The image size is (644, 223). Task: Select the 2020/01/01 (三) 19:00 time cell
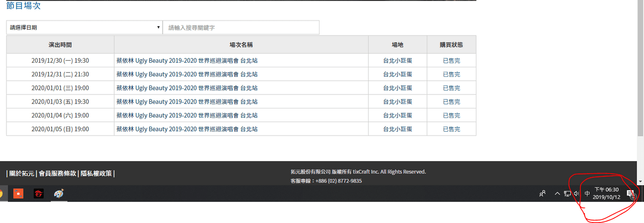pos(60,88)
